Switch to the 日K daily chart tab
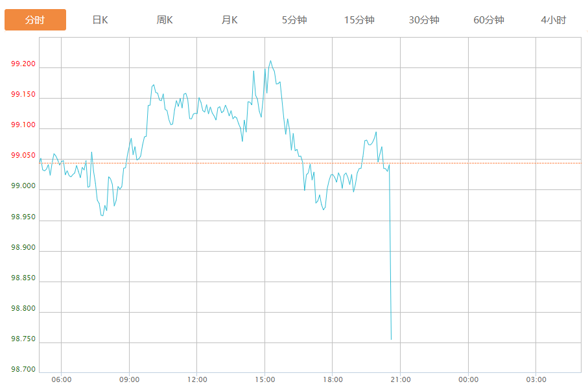The width and height of the screenshot is (588, 384). [100, 20]
